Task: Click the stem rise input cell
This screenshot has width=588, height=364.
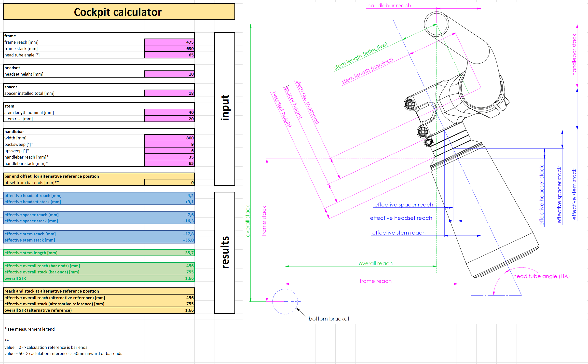Action: (169, 119)
